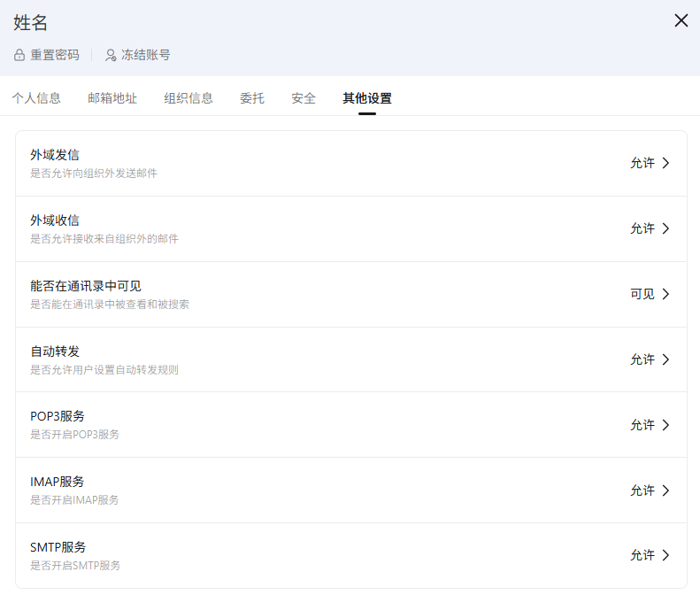Viewport: 700px width, 595px height.
Task: Expand the 外域收信 chevron arrow
Action: click(666, 228)
